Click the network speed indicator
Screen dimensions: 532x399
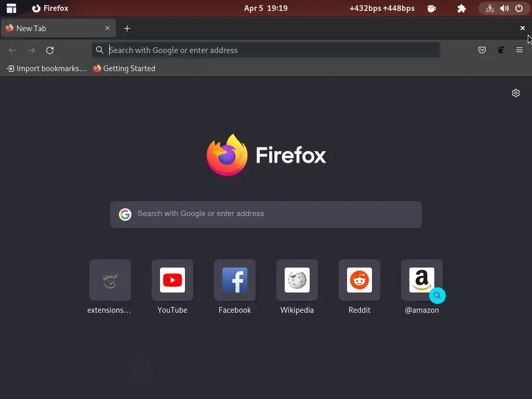point(382,8)
